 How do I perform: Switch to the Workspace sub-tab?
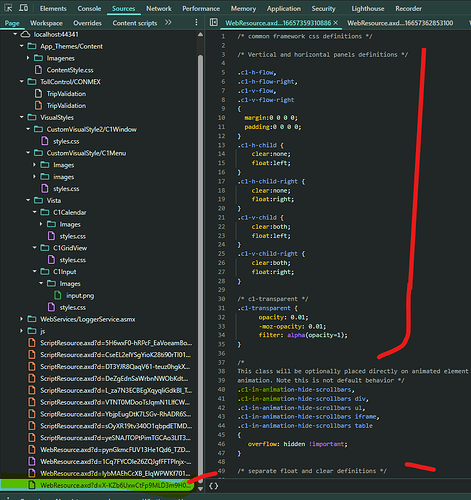click(46, 23)
